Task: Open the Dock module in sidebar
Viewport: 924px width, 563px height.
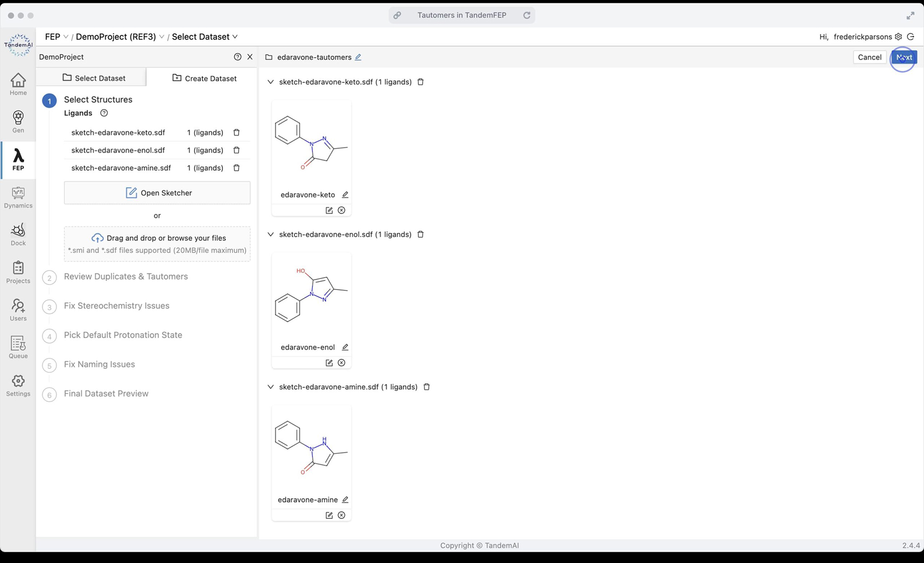Action: (x=18, y=235)
